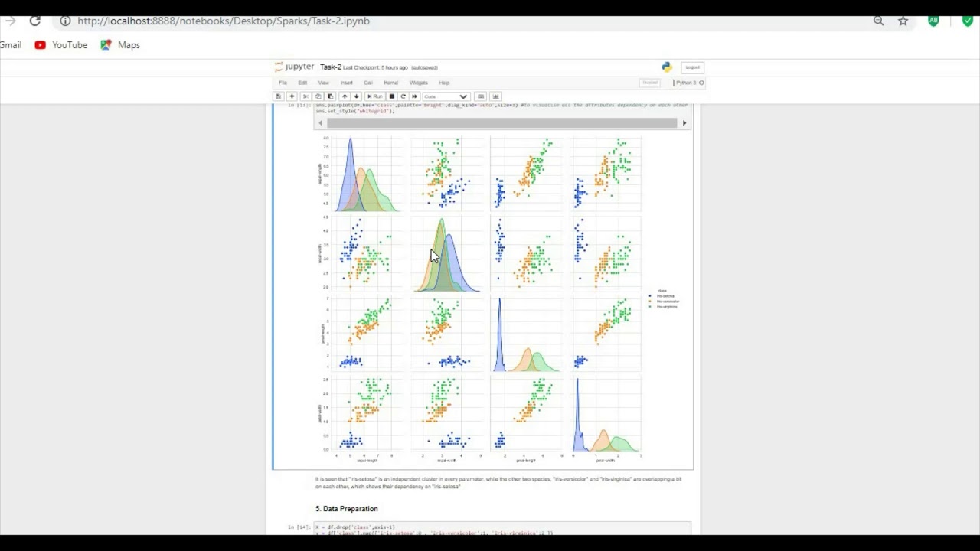The image size is (980, 551).
Task: Open the Help menu
Action: (444, 83)
